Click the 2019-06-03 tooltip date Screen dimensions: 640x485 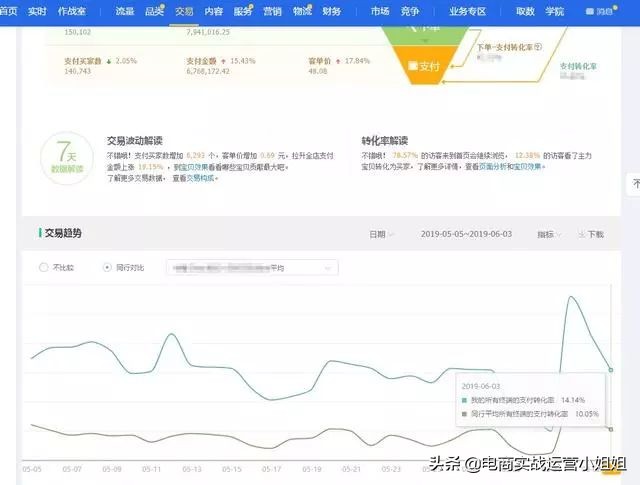(480, 386)
